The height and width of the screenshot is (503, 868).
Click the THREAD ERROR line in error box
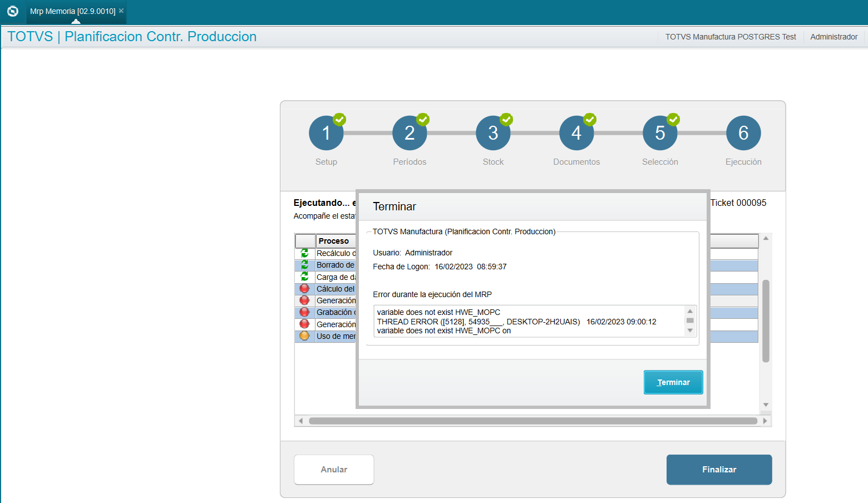click(x=516, y=322)
